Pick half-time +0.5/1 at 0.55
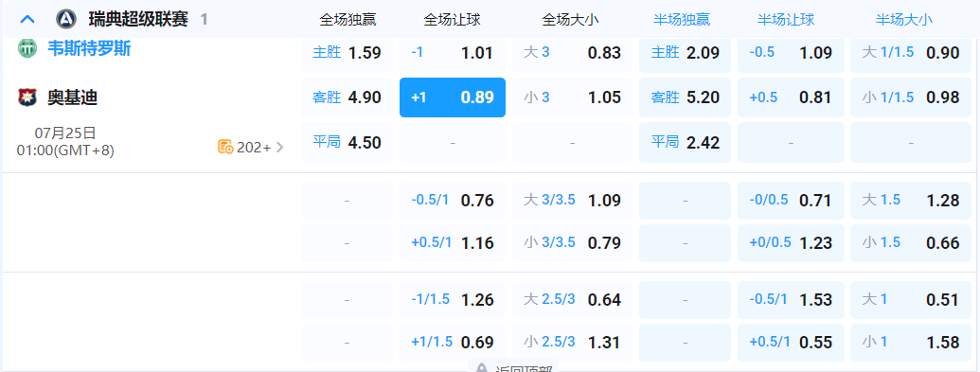Viewport: 980px width, 372px height. (x=792, y=342)
